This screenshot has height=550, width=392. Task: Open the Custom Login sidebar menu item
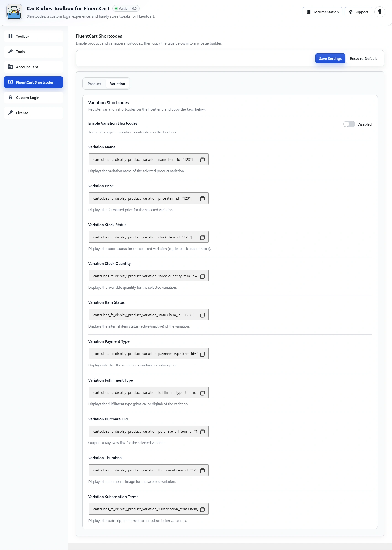pos(34,98)
